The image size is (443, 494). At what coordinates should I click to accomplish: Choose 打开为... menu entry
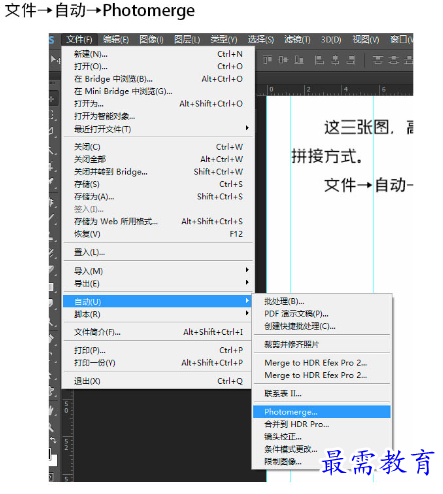tap(157, 104)
